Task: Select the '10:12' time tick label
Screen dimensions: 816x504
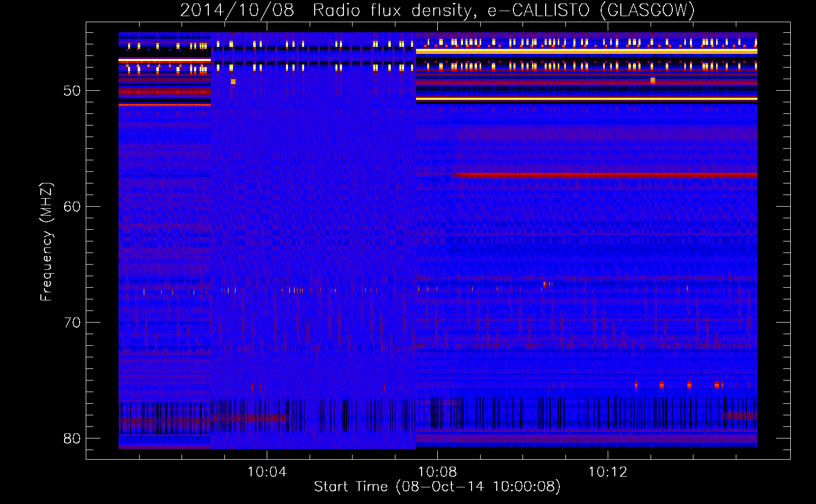Action: tap(608, 472)
